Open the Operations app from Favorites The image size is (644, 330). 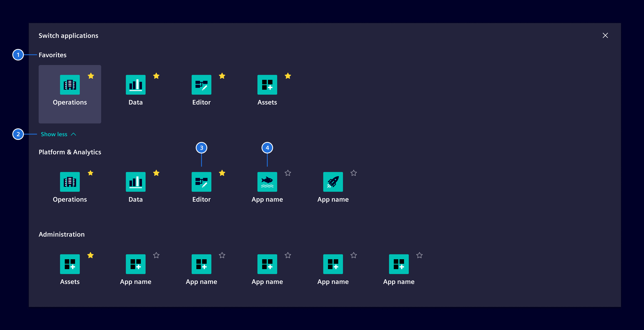(x=70, y=85)
